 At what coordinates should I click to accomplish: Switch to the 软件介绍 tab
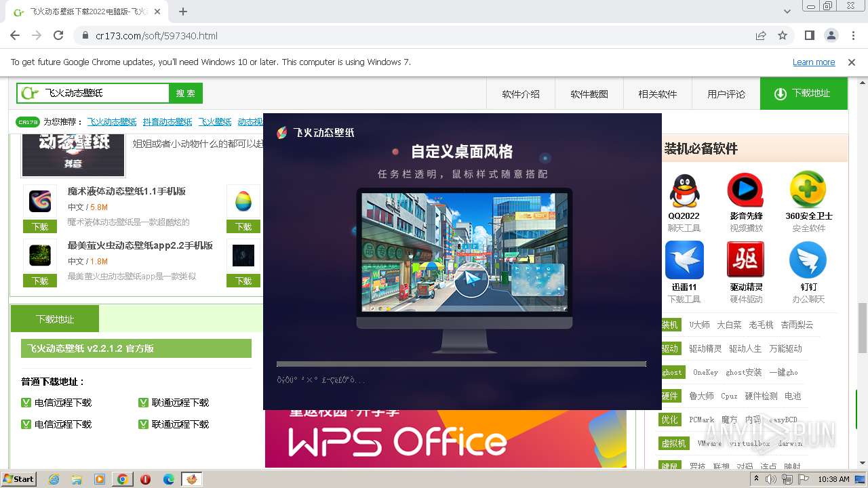(521, 94)
